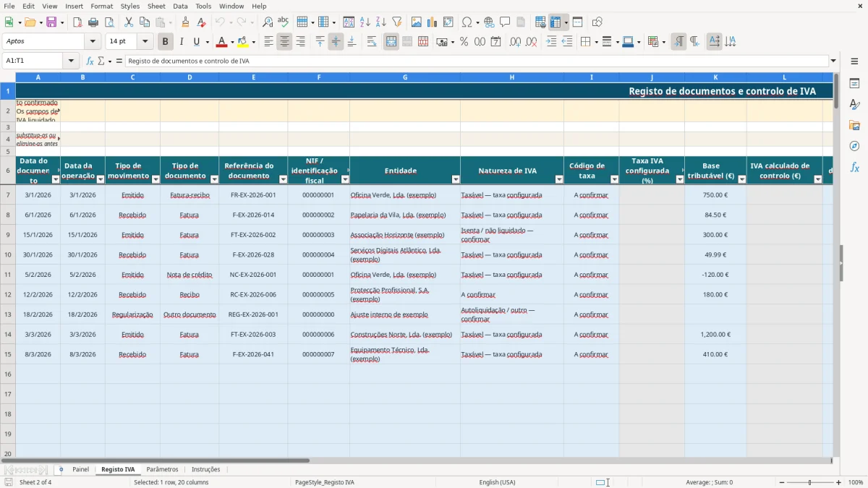The image size is (868, 488).
Task: Open the Data menu
Action: 180,6
